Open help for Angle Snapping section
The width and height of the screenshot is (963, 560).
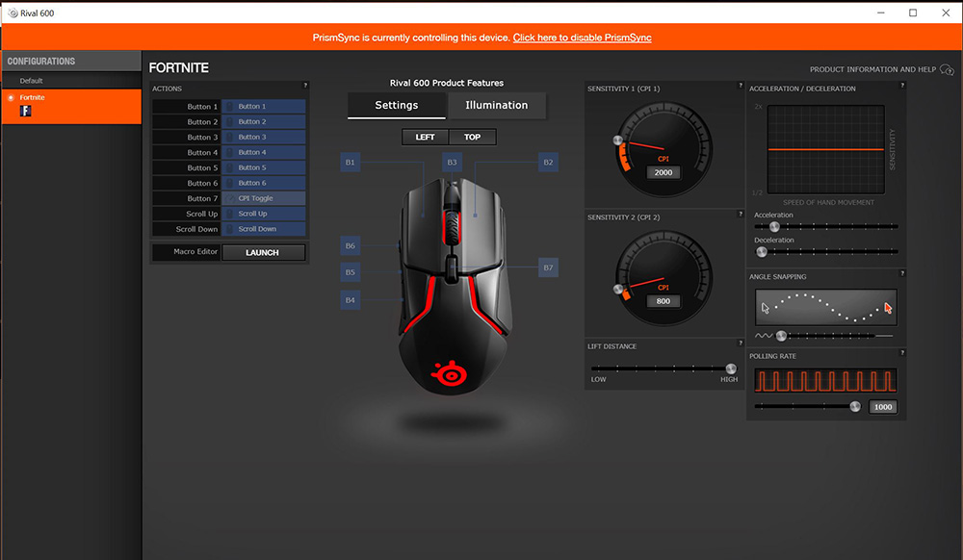tap(901, 276)
